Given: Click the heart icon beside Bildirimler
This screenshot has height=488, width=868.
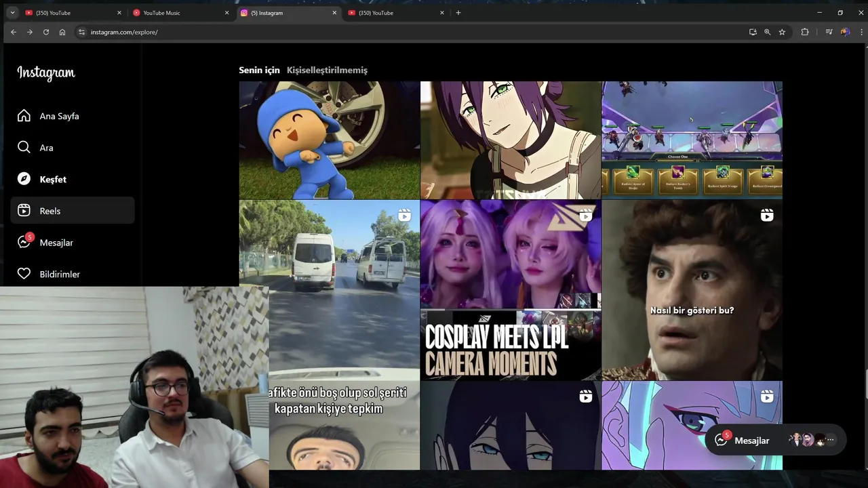Looking at the screenshot, I should (24, 274).
